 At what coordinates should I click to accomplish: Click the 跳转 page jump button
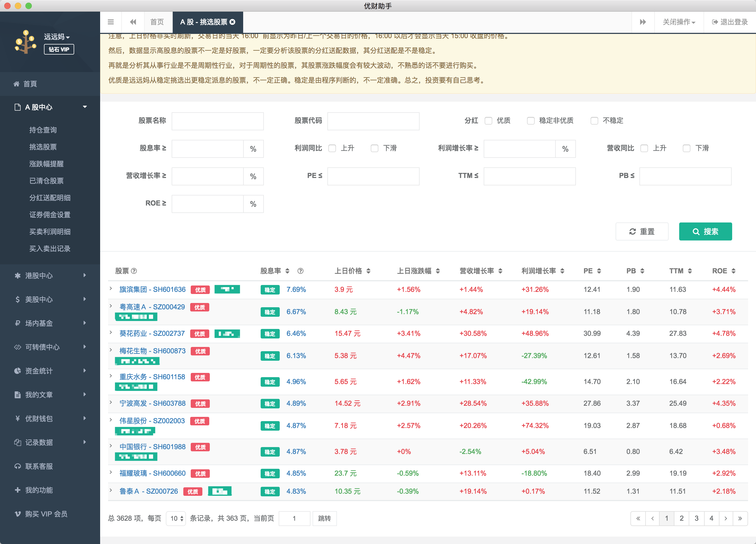(324, 518)
